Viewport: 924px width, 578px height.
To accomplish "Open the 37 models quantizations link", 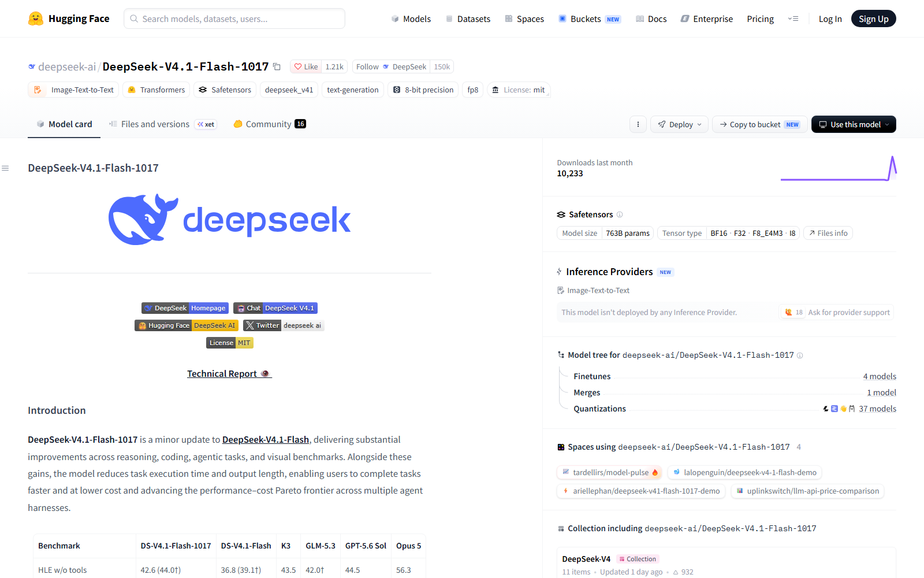I will pos(877,409).
